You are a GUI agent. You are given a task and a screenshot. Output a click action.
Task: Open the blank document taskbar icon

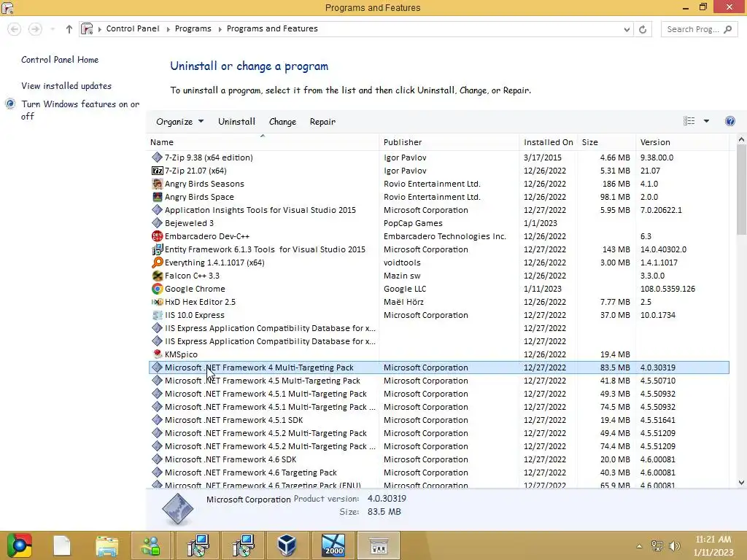pos(62,545)
